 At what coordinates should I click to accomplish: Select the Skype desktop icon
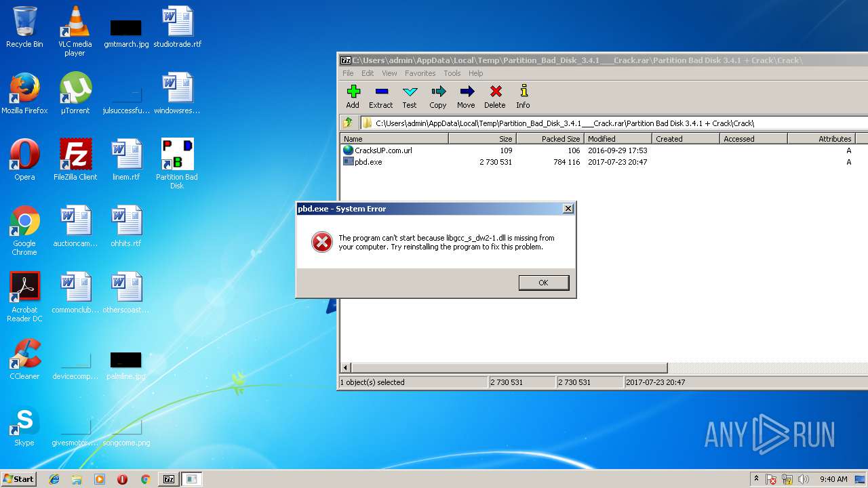pyautogui.click(x=24, y=426)
